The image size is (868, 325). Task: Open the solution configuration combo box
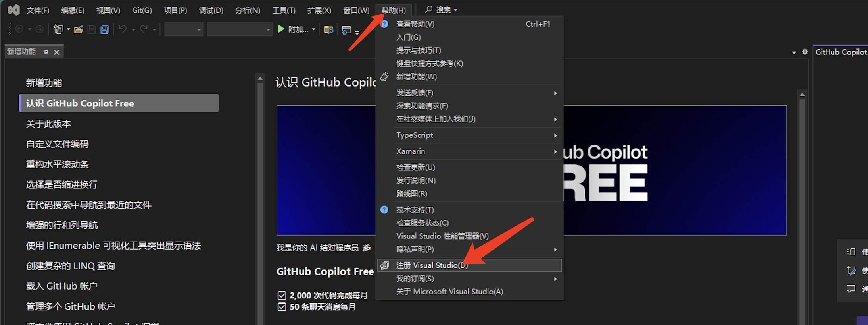point(184,29)
